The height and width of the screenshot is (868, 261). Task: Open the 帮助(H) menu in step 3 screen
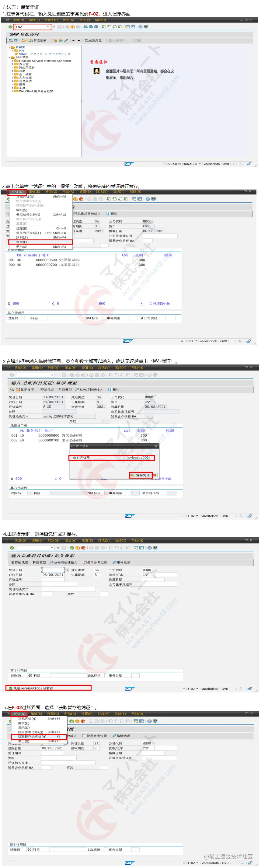[137, 368]
